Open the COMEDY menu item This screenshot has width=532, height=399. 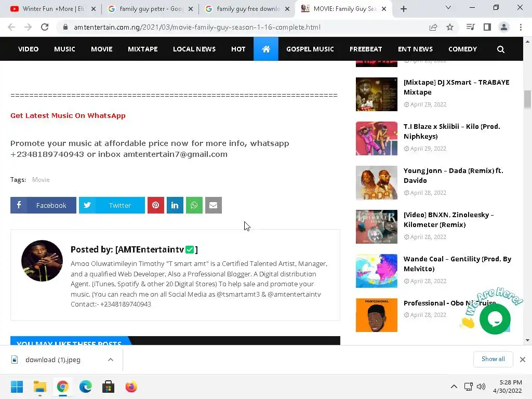coord(462,49)
